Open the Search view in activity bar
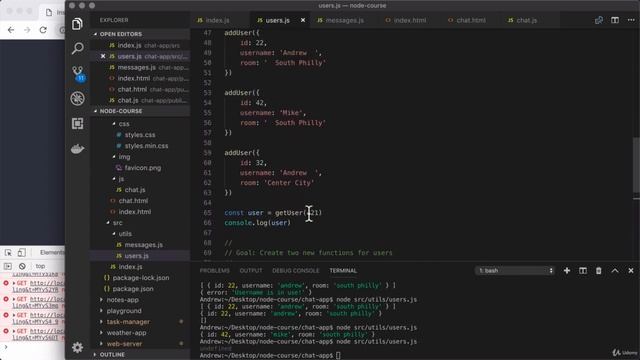Viewport: 640px width, 360px height. coord(78,48)
